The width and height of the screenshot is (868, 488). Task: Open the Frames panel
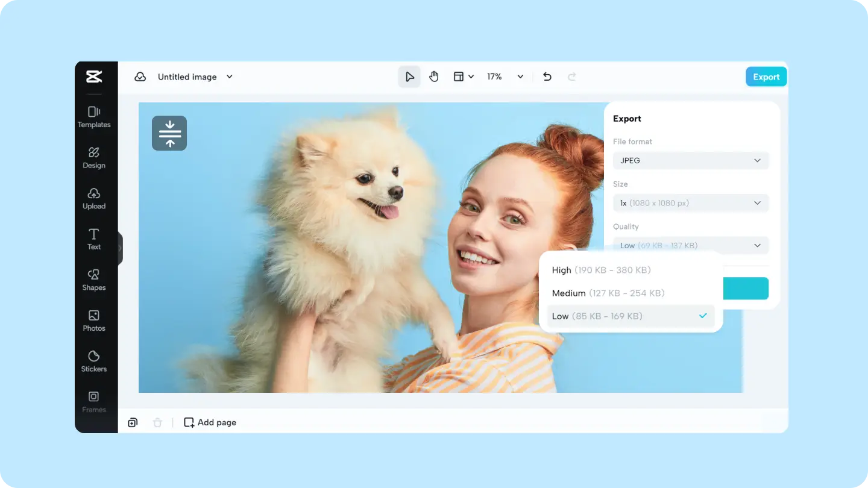tap(94, 402)
